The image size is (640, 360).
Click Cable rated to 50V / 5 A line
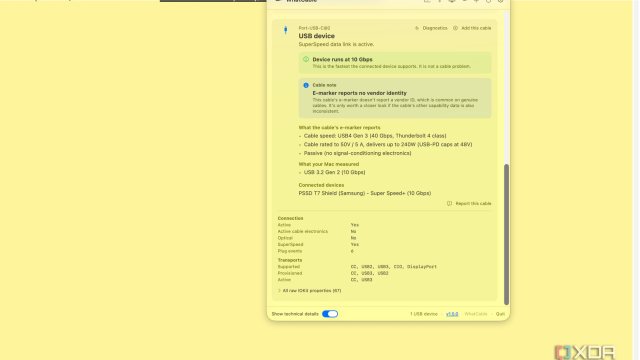[388, 144]
